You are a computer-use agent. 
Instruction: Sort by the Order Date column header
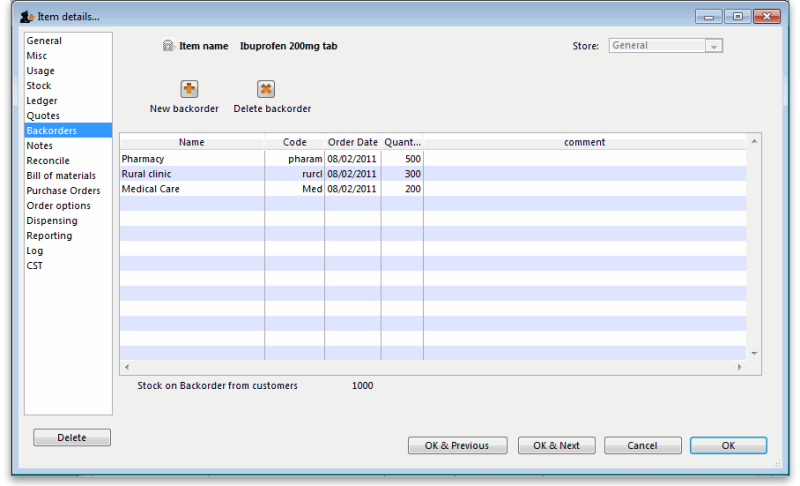(353, 142)
